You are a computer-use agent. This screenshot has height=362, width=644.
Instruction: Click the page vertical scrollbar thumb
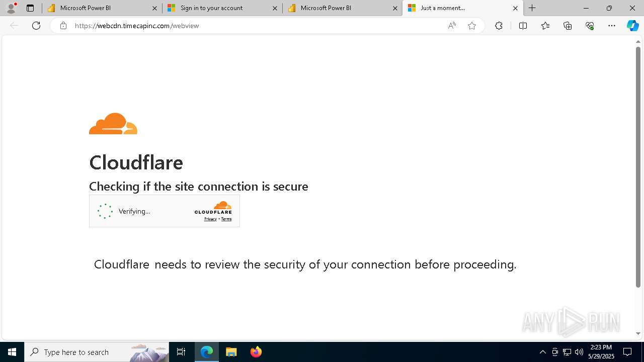(x=638, y=167)
